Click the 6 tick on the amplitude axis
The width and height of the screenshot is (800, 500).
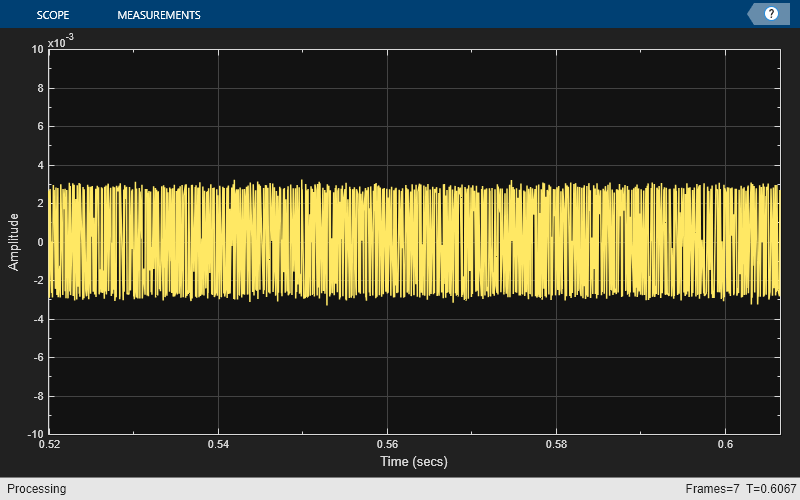(40, 126)
